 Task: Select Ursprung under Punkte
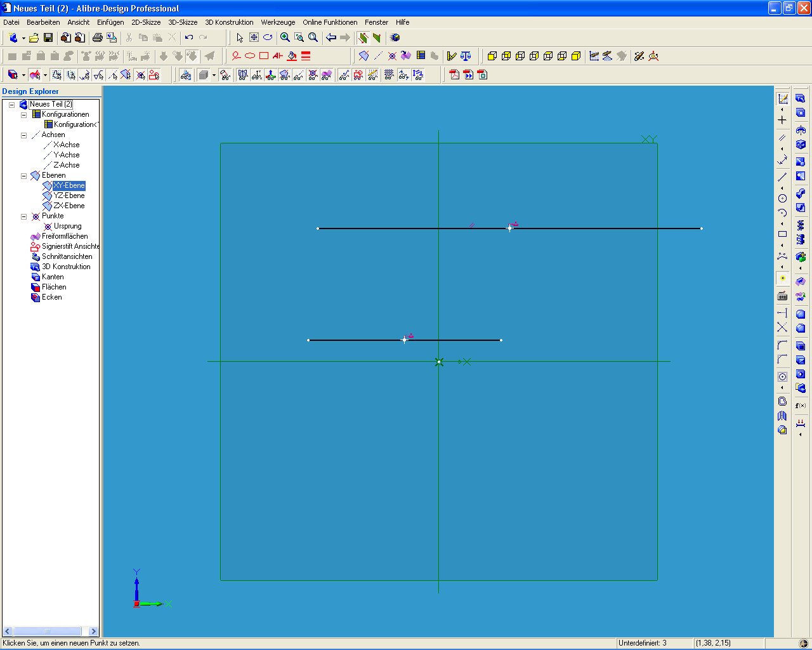click(x=67, y=226)
